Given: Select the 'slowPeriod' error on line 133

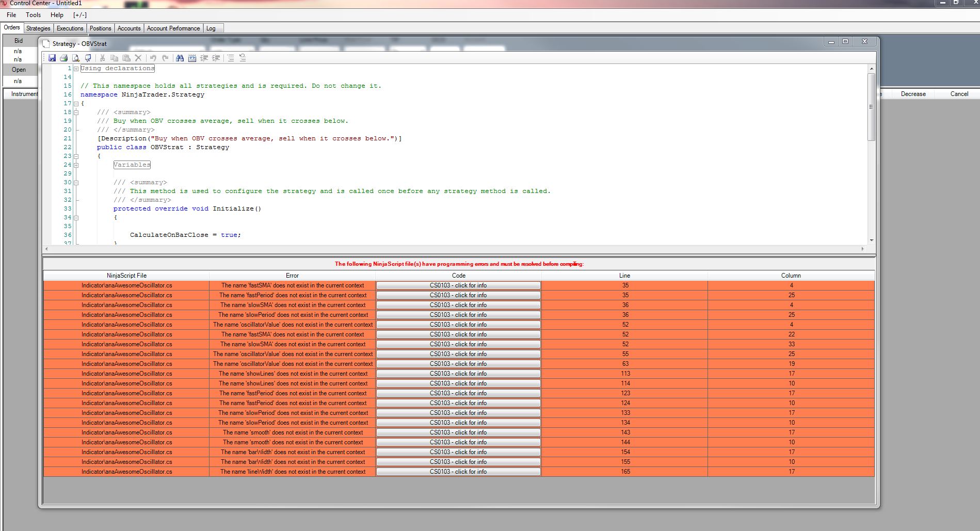Looking at the screenshot, I should pos(459,413).
